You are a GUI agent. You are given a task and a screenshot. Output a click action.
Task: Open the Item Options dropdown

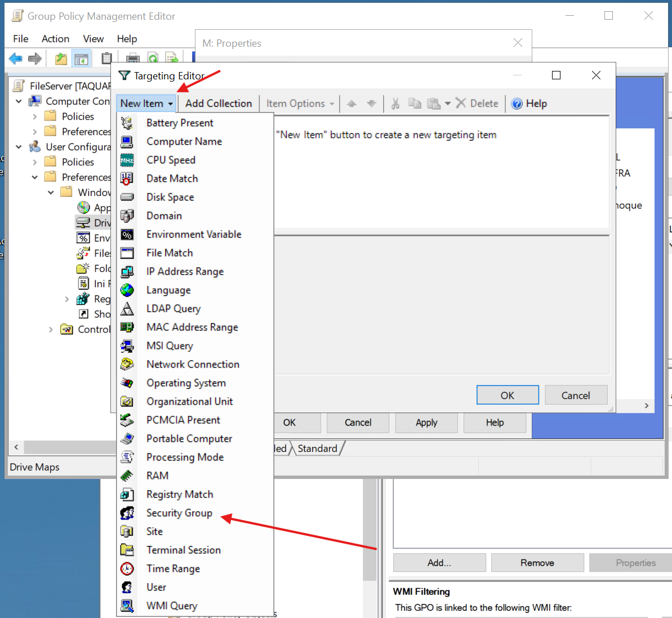(x=299, y=103)
